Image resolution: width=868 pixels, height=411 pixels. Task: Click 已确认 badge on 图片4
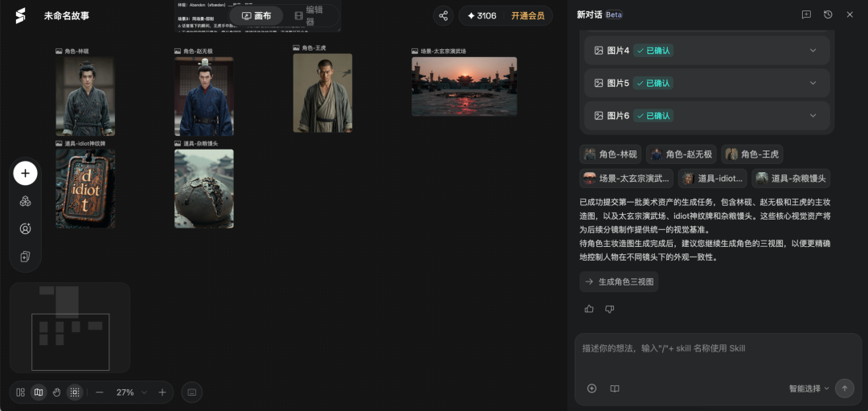point(653,51)
